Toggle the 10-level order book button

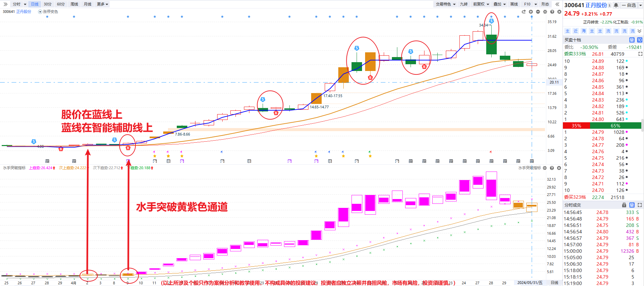tap(640, 40)
